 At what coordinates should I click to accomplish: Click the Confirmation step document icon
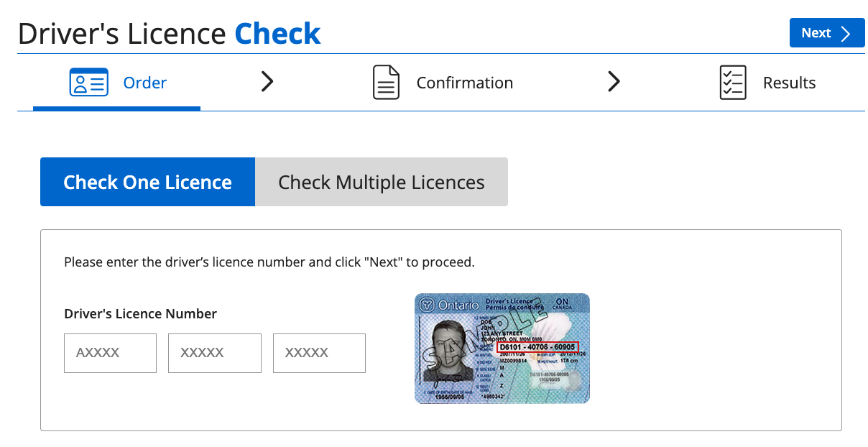click(x=386, y=83)
